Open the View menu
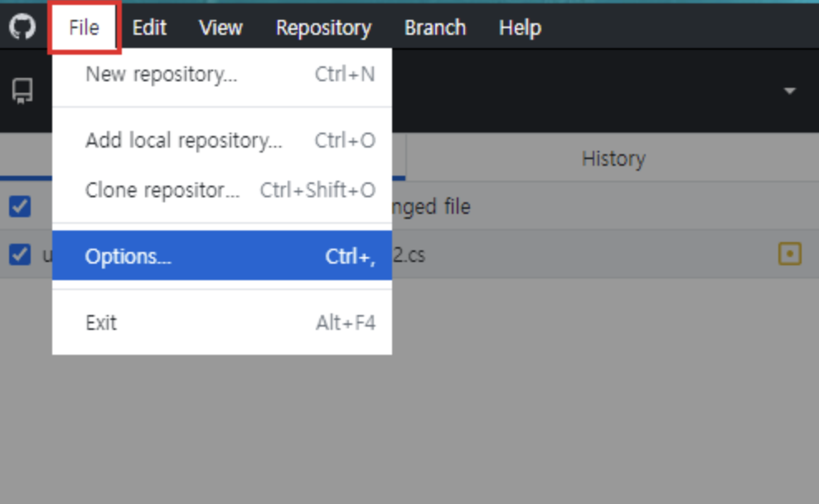Screen dimensions: 819x504 coord(220,27)
